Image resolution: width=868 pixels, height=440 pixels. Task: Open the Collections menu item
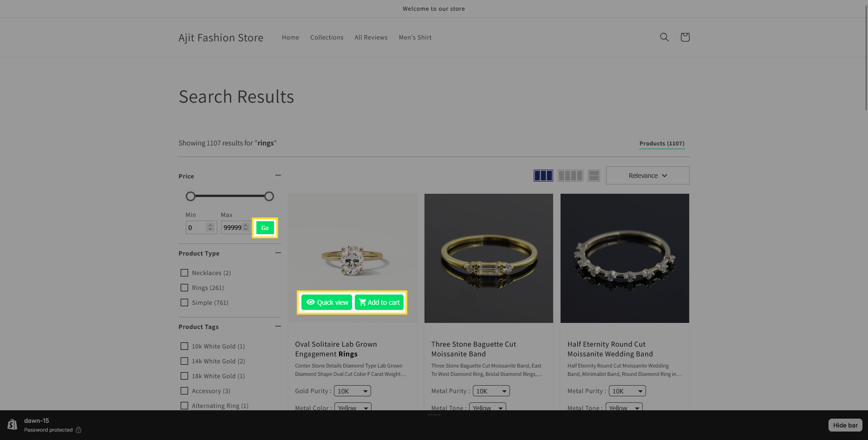click(326, 38)
